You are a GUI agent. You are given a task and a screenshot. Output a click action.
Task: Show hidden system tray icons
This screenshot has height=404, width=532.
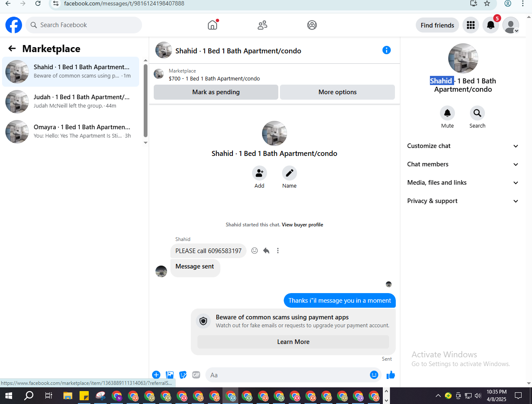[438, 396]
